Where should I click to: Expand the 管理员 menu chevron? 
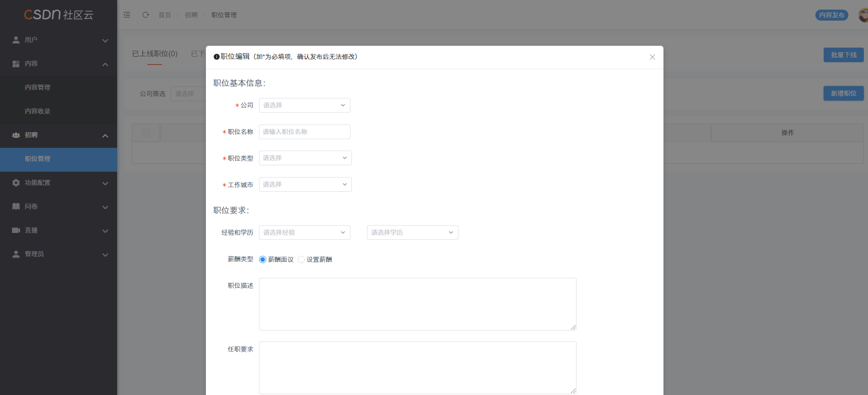[x=105, y=255]
